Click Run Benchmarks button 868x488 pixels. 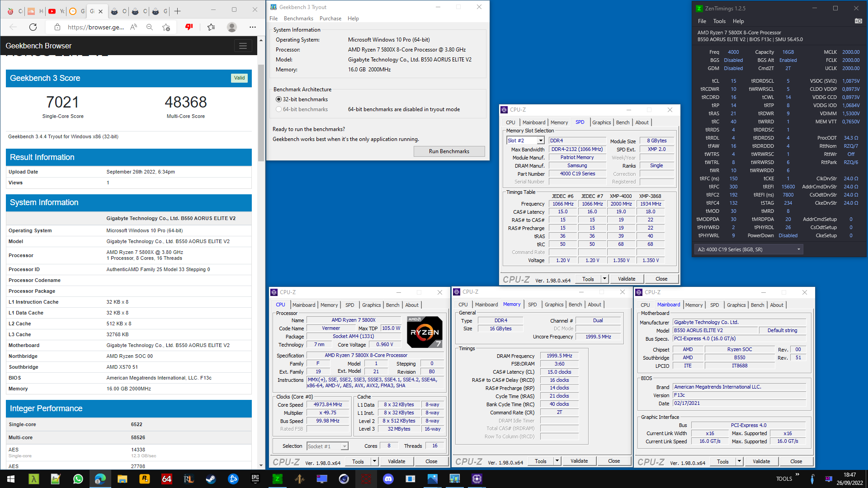pyautogui.click(x=449, y=151)
